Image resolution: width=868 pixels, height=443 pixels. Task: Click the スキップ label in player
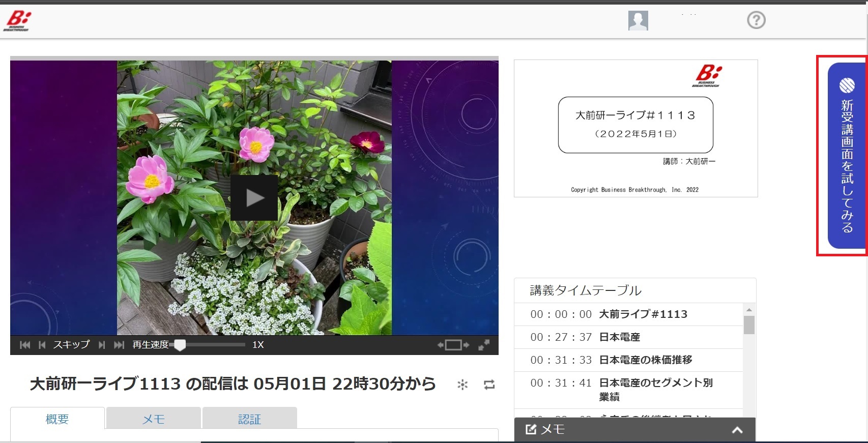tap(71, 344)
